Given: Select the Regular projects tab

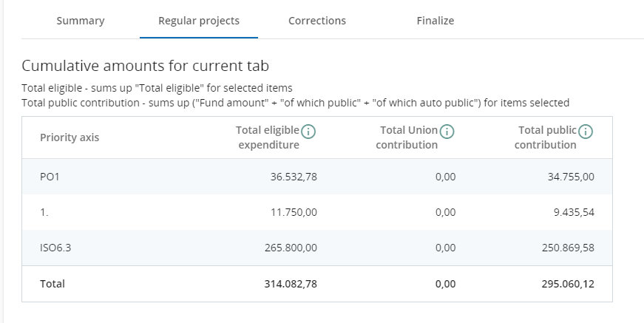Looking at the screenshot, I should (x=199, y=21).
